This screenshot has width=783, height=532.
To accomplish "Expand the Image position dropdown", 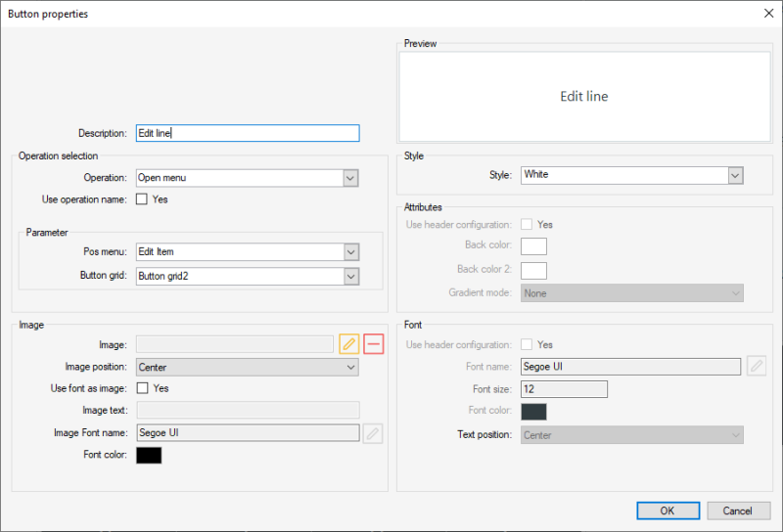I will tap(248, 368).
